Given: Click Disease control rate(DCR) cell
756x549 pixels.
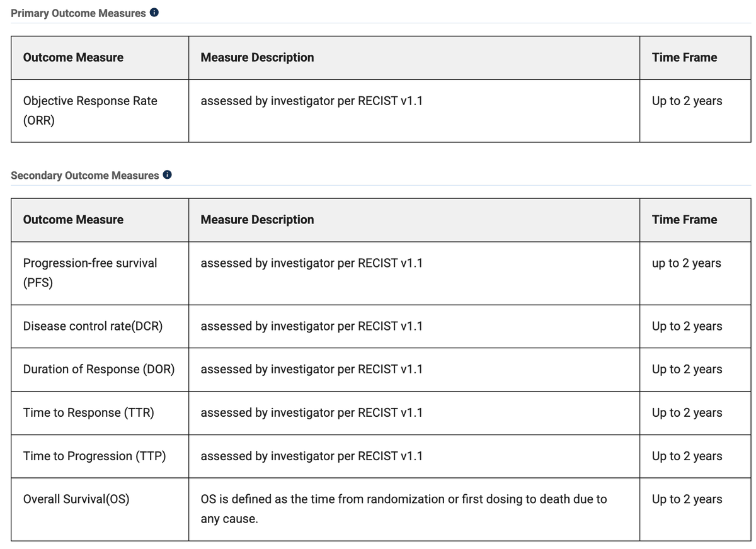Looking at the screenshot, I should 100,326.
